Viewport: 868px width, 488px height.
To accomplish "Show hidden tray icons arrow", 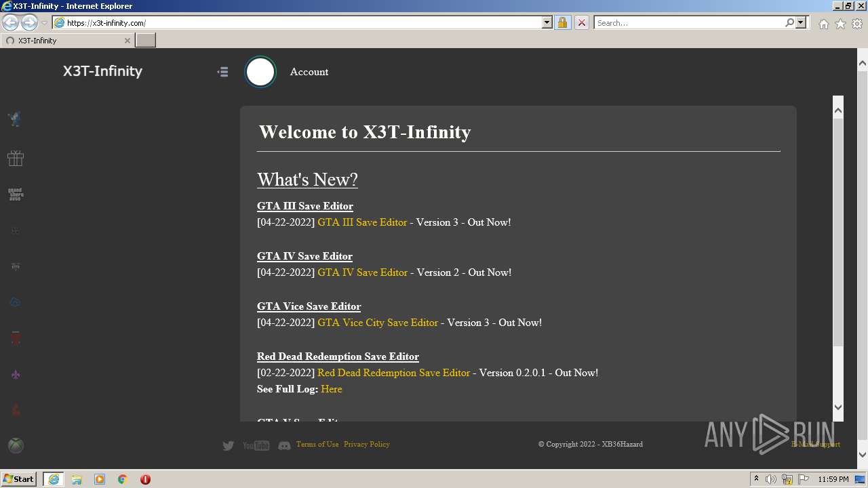I will coord(756,479).
